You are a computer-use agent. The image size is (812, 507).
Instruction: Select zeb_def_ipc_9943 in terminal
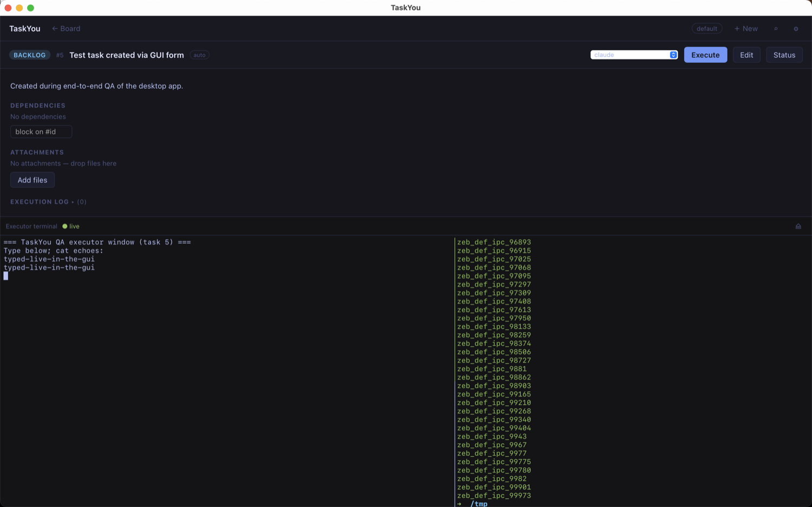(x=492, y=437)
